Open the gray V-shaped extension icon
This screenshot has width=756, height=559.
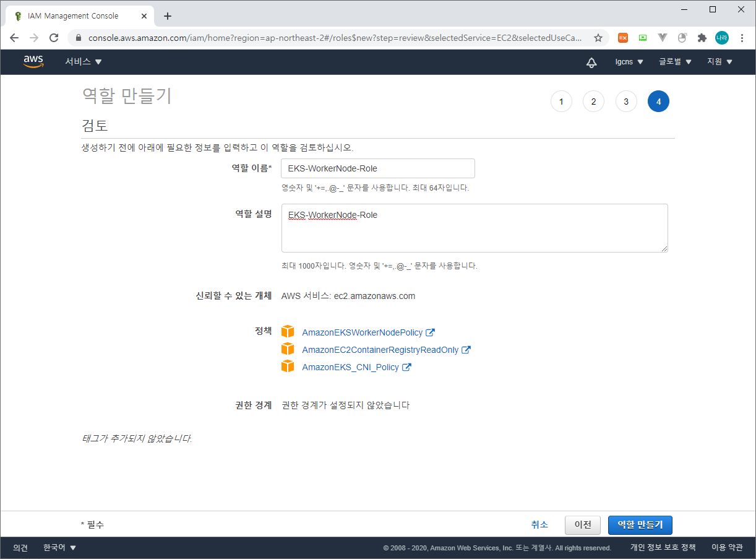[x=663, y=38]
